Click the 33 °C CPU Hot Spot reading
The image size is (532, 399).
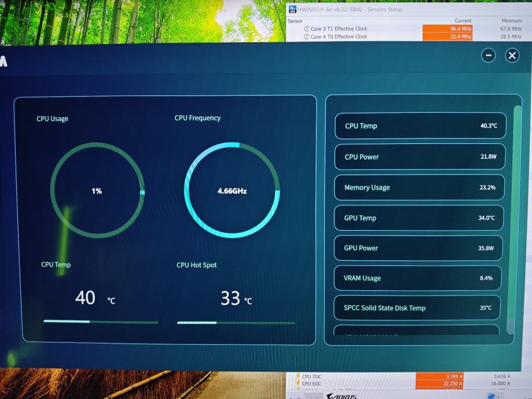(236, 298)
